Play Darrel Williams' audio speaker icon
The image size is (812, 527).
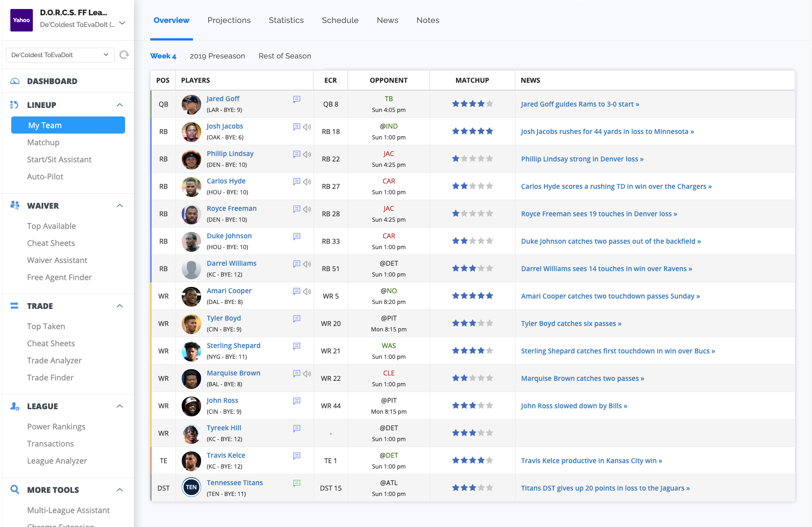307,264
